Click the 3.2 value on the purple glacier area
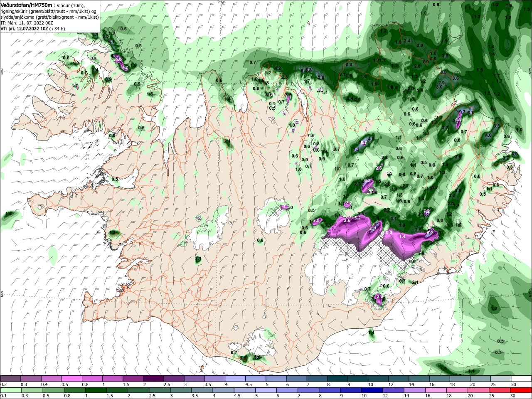532x399 pixels. 357,218
